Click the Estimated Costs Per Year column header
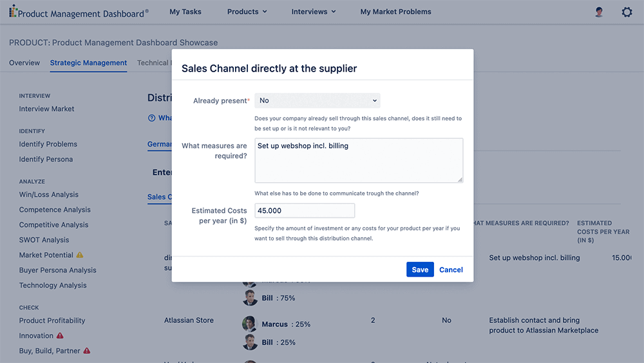The height and width of the screenshot is (363, 644). point(603,231)
